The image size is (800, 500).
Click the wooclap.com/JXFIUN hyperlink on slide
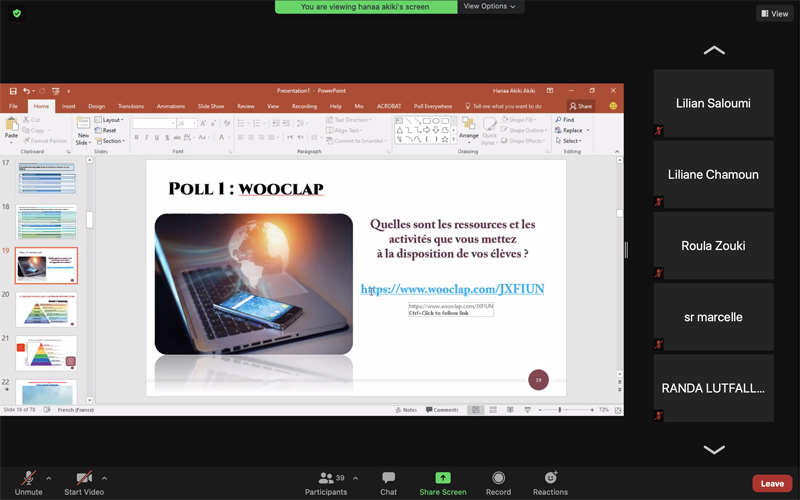click(453, 289)
